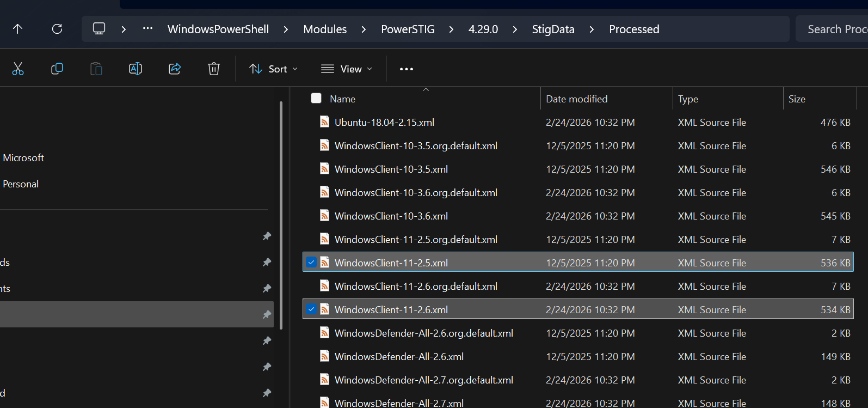Expand the chevron after WindowsPowerShell in the breadcrumb
Viewport: 868px width, 408px height.
pyautogui.click(x=286, y=29)
